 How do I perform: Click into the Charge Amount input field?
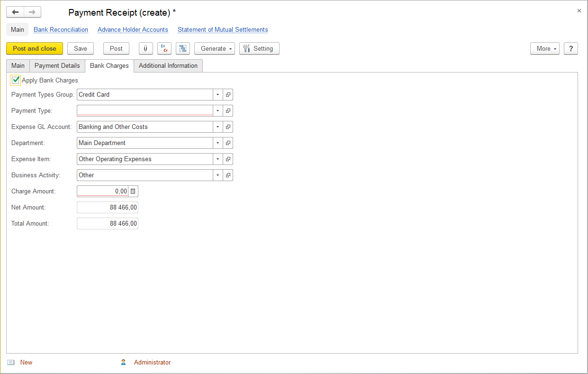pos(102,192)
